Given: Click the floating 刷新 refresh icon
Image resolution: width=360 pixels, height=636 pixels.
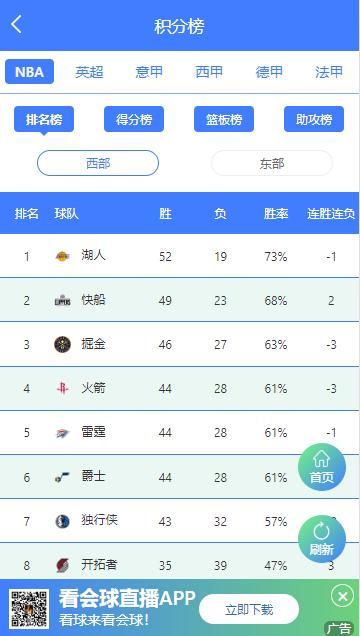Looking at the screenshot, I should (x=322, y=539).
